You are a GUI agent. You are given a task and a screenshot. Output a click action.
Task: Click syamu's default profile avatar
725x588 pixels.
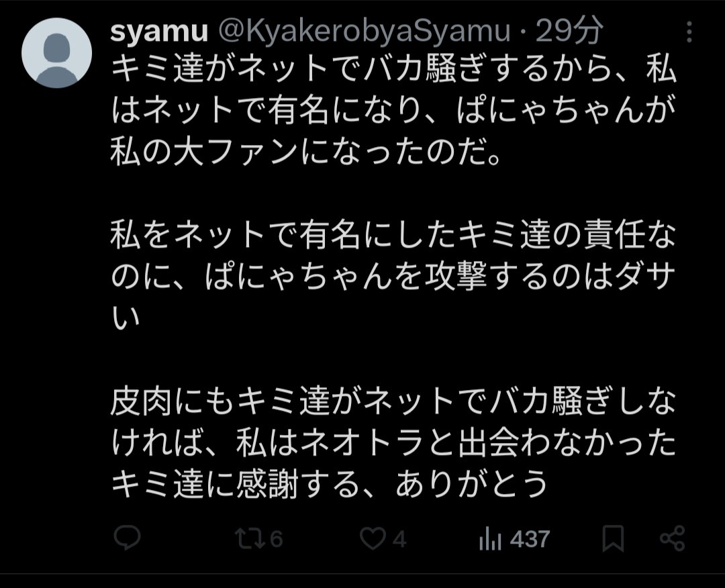57,53
